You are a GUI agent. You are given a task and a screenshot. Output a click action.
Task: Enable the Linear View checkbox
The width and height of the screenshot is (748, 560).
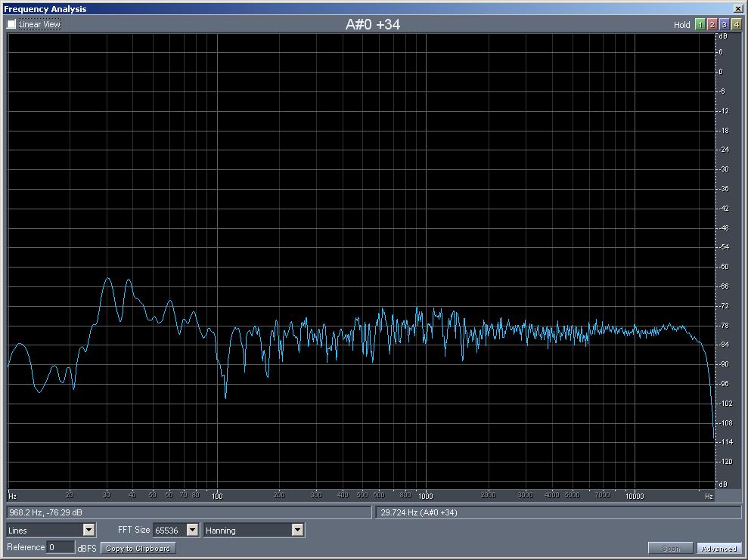[x=11, y=24]
